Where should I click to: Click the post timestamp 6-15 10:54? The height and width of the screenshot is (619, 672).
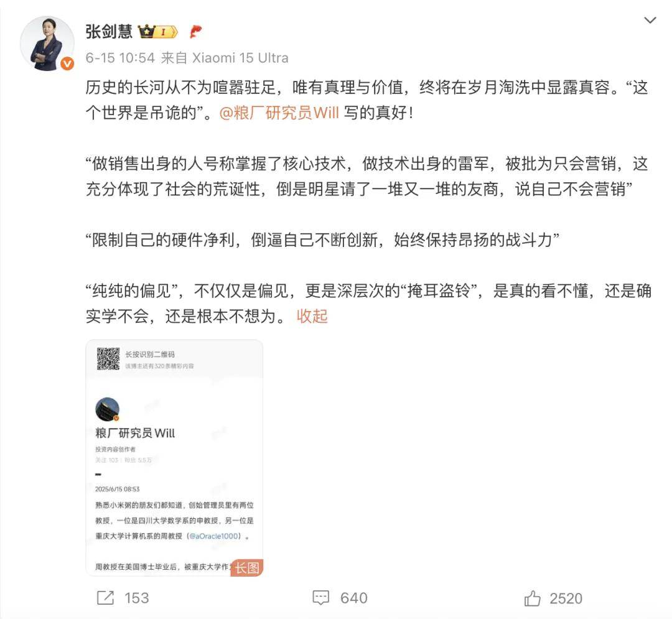(x=120, y=57)
